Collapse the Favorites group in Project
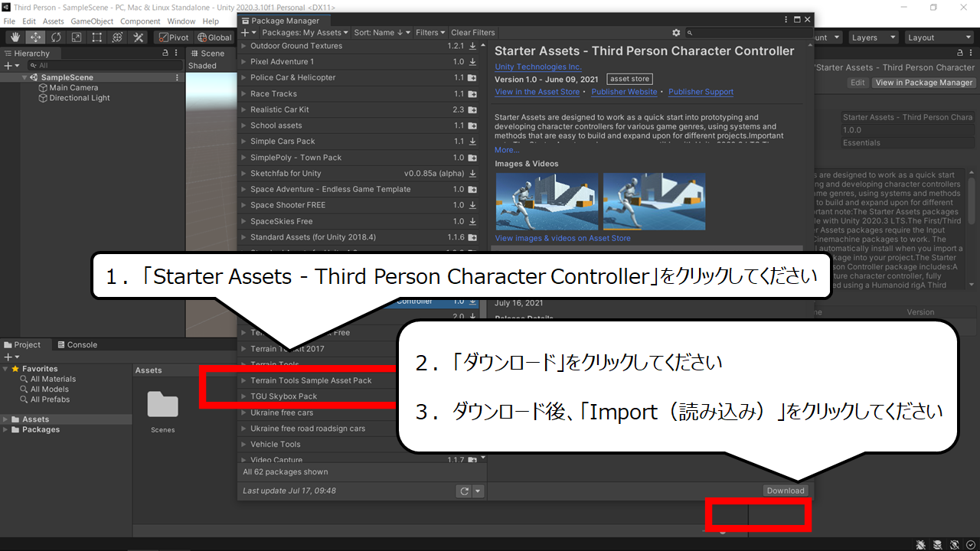Screen dimensions: 980x551 tap(6, 369)
